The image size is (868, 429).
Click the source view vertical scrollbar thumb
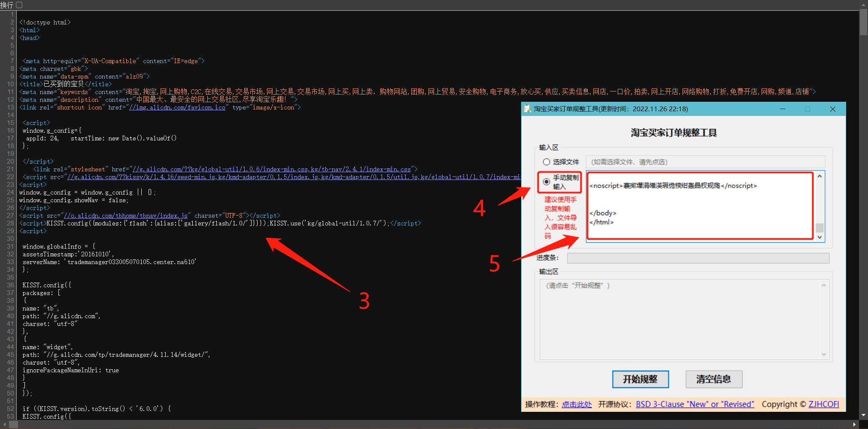click(863, 22)
